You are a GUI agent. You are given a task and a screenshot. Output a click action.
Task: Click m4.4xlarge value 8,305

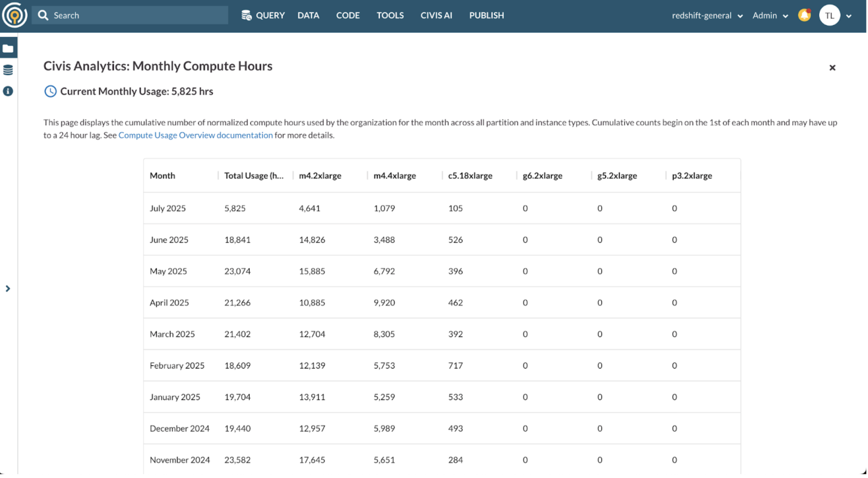[x=384, y=334]
